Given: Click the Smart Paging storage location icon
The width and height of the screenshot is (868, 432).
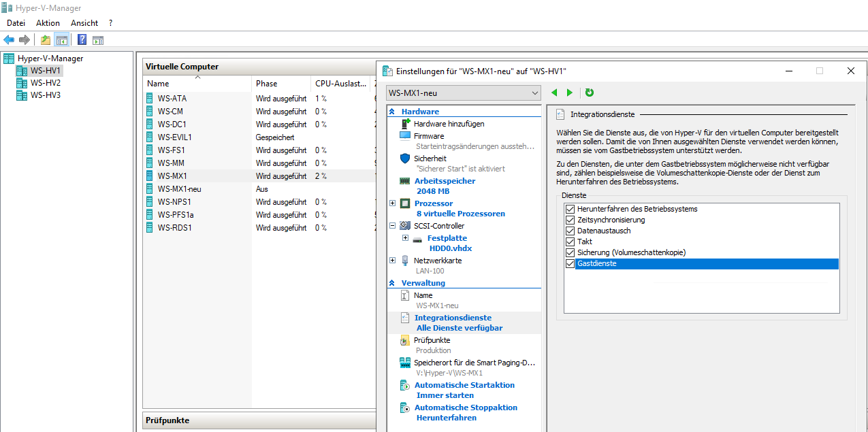Looking at the screenshot, I should [404, 363].
